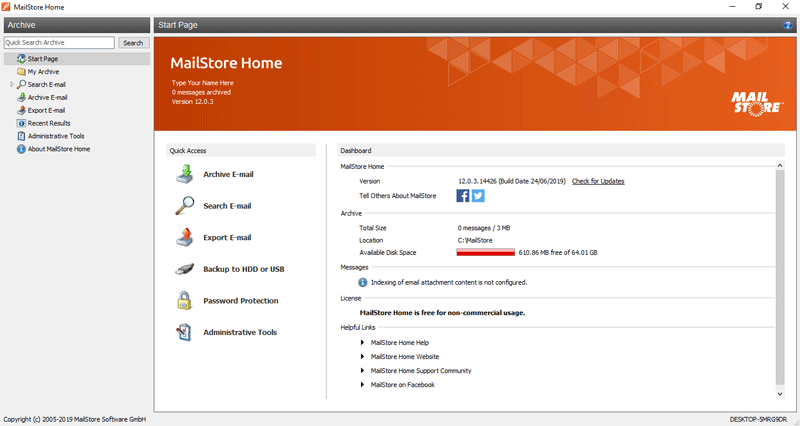
Task: Click the Password Protection padlock icon
Action: point(185,300)
